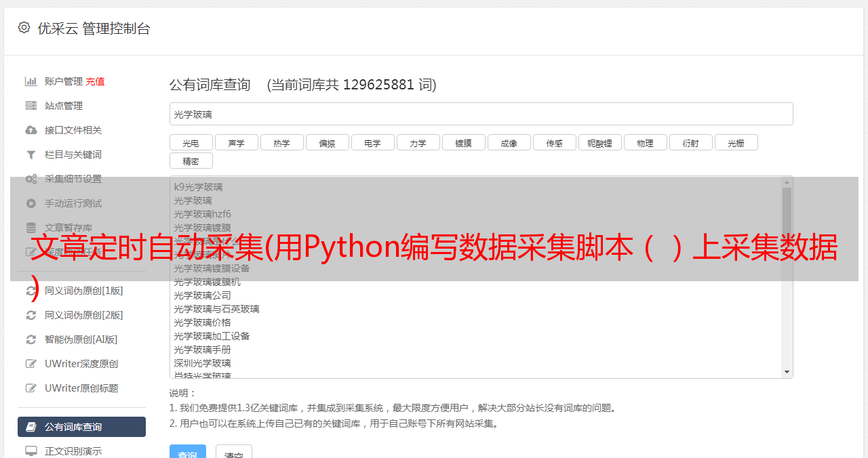Click the 正文识别演示 monitor icon
Screen dimensions: 868x458
tap(31, 451)
